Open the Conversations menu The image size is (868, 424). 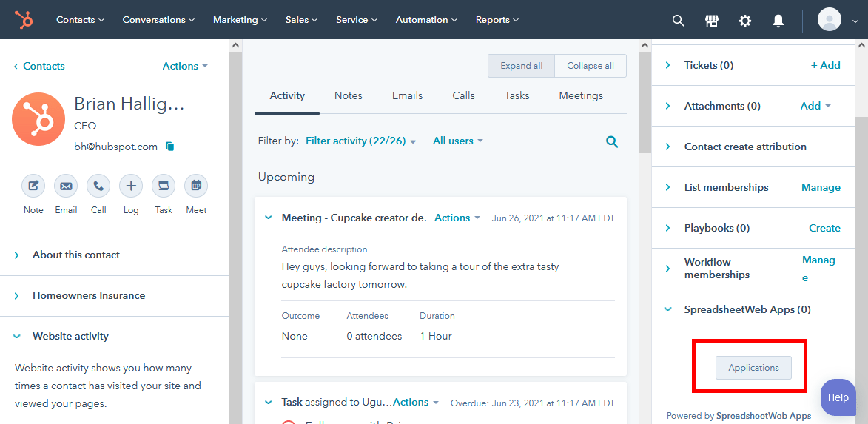(159, 20)
